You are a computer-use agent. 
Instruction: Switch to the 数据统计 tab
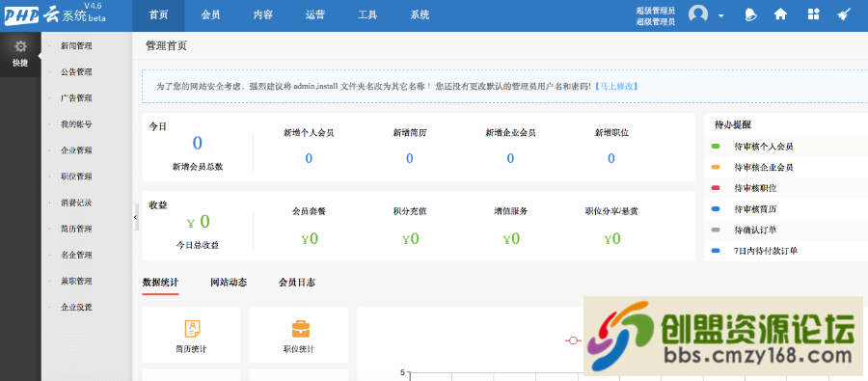point(160,283)
